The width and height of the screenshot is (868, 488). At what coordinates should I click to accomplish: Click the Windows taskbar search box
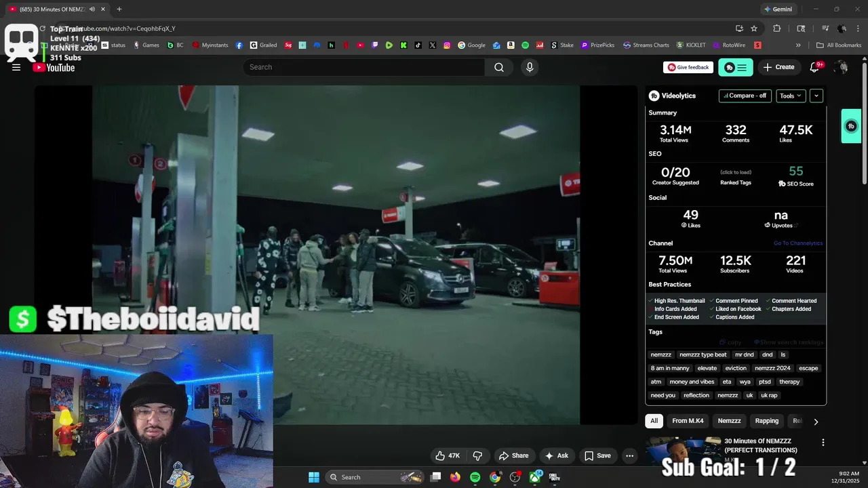[376, 477]
